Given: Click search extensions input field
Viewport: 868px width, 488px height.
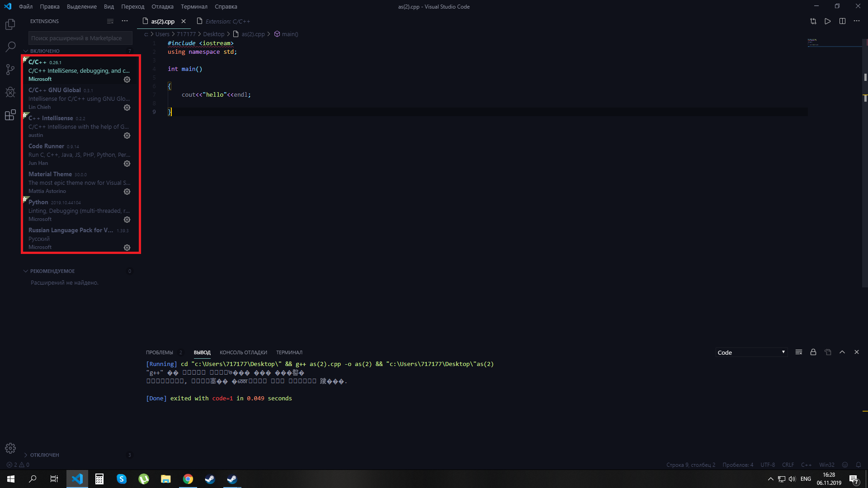Looking at the screenshot, I should click(x=76, y=38).
